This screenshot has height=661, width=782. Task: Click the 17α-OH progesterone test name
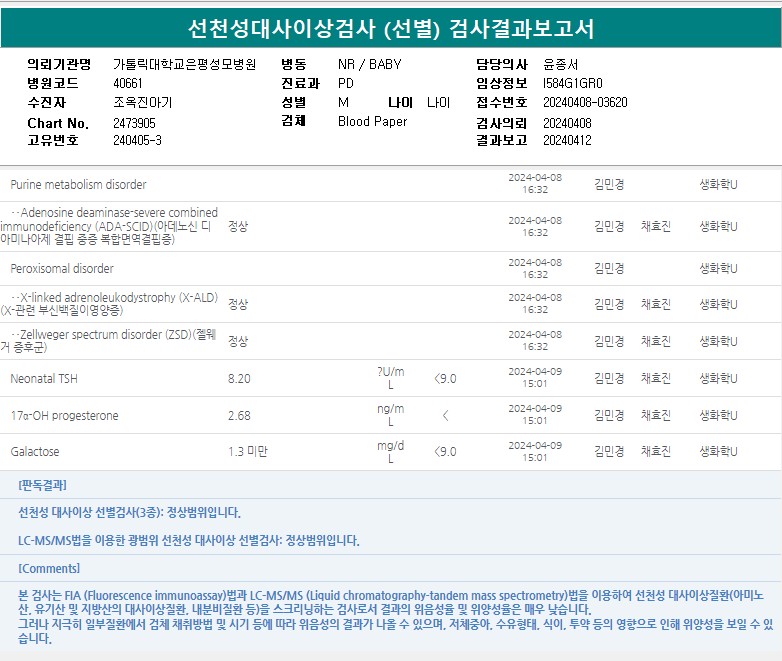64,416
